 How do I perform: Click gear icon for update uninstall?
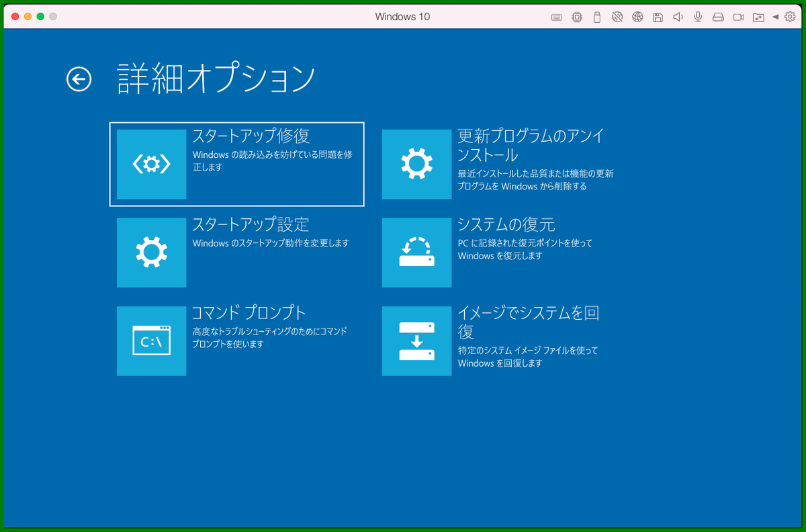point(417,164)
